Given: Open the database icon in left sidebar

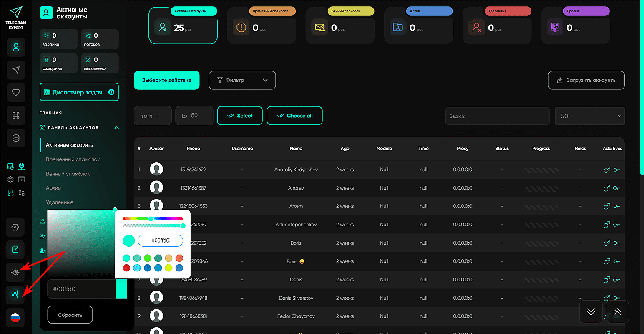Looking at the screenshot, I should 16,138.
